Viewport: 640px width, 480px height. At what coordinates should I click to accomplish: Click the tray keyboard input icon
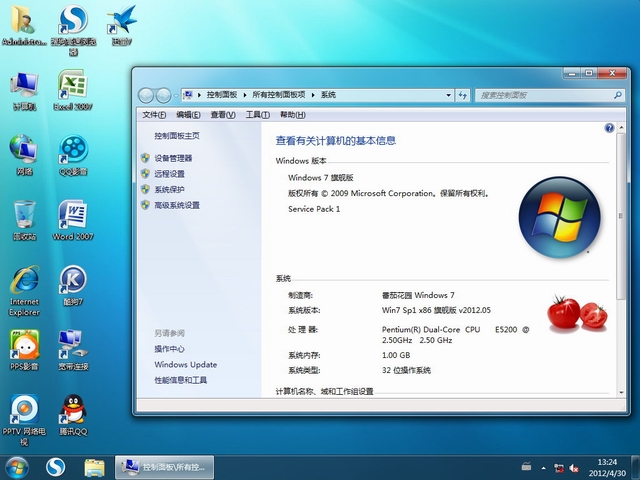pyautogui.click(x=527, y=466)
